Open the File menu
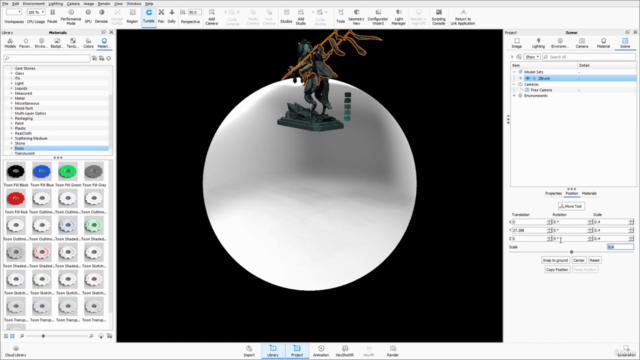Viewport: 640px width, 360px height. pyautogui.click(x=5, y=4)
